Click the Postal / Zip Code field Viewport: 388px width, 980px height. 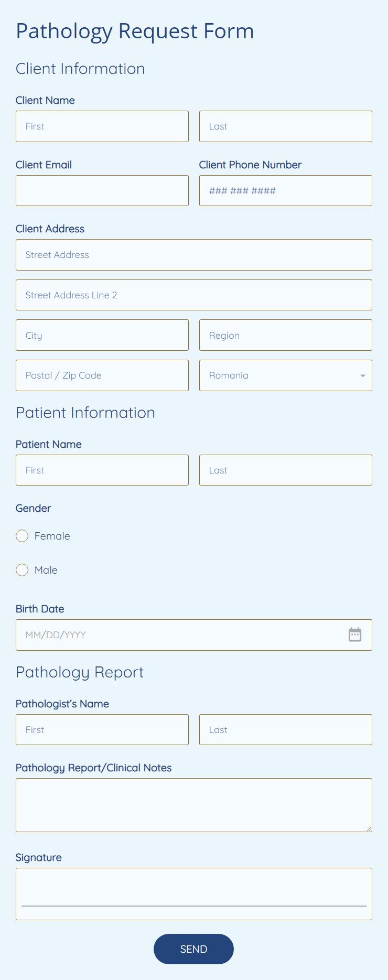tap(102, 375)
